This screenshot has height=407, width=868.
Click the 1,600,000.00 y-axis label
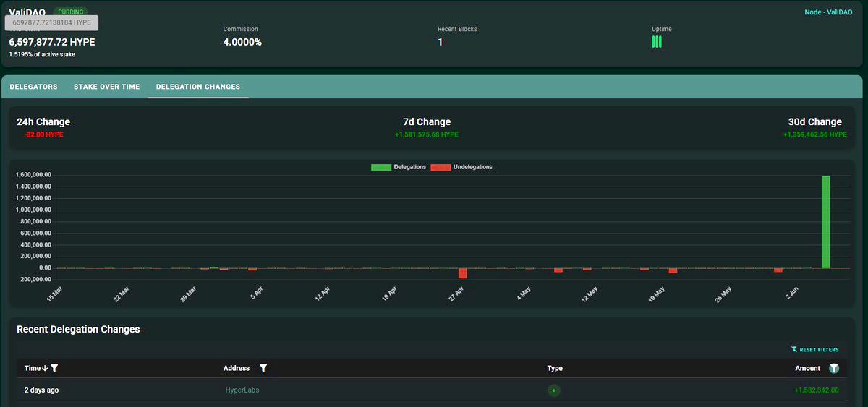(x=33, y=175)
